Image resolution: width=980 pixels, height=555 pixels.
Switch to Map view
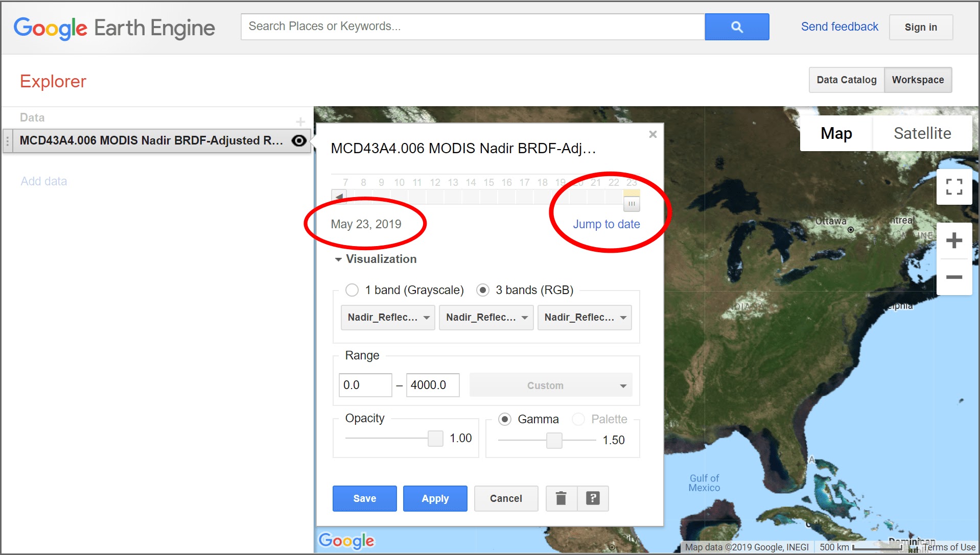coord(836,133)
